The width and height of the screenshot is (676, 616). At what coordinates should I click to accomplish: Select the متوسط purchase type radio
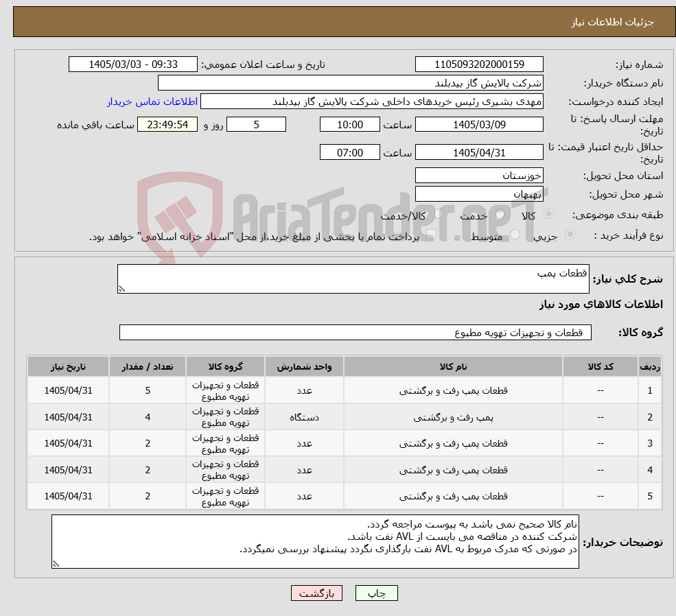click(x=515, y=235)
